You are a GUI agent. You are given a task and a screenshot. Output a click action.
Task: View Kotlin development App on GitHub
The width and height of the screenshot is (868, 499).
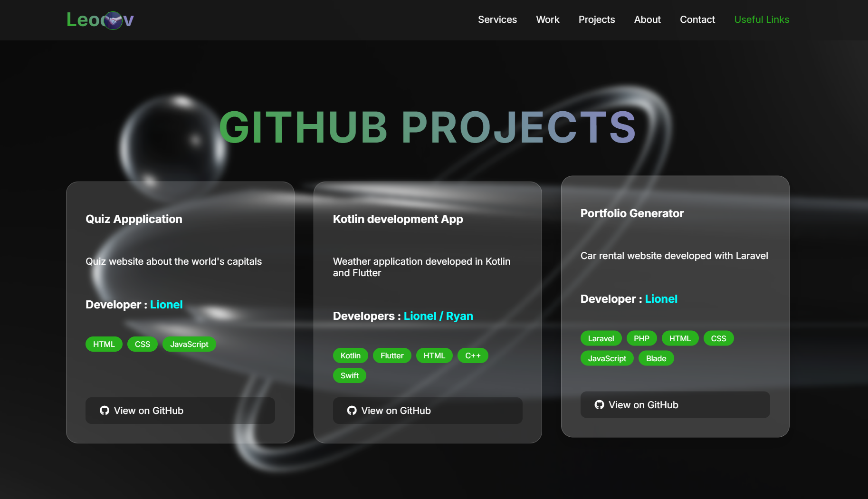point(428,411)
